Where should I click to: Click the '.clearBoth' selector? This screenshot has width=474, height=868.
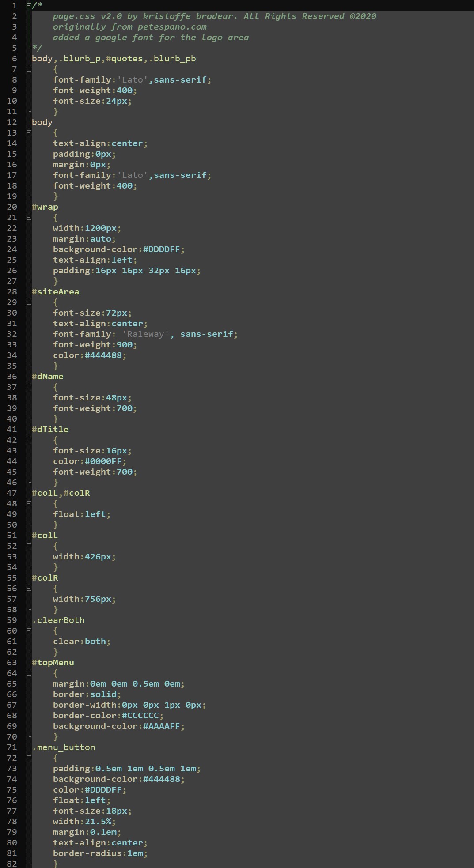(58, 620)
